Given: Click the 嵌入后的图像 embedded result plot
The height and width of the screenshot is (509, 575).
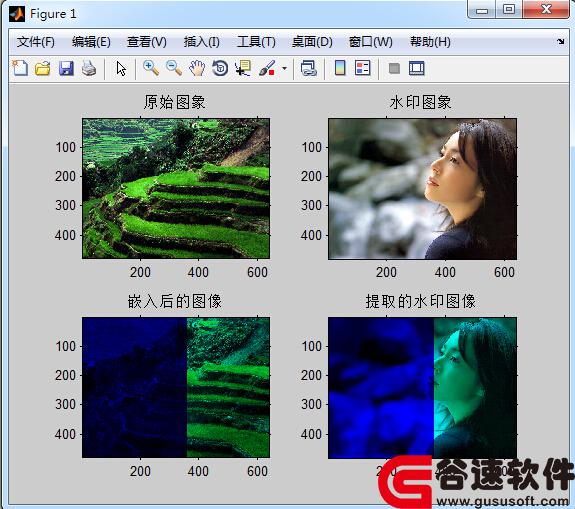Looking at the screenshot, I should tap(176, 388).
